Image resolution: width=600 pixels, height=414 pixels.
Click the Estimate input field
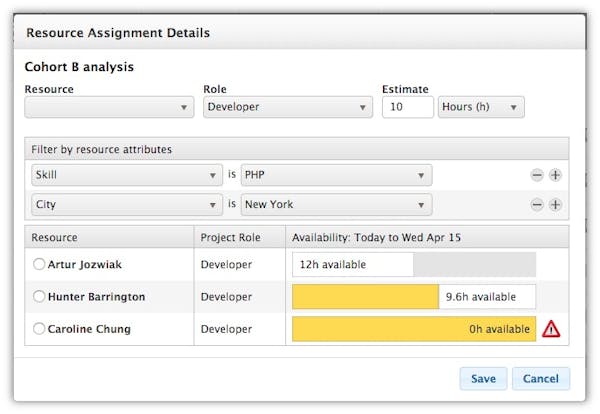click(x=407, y=108)
